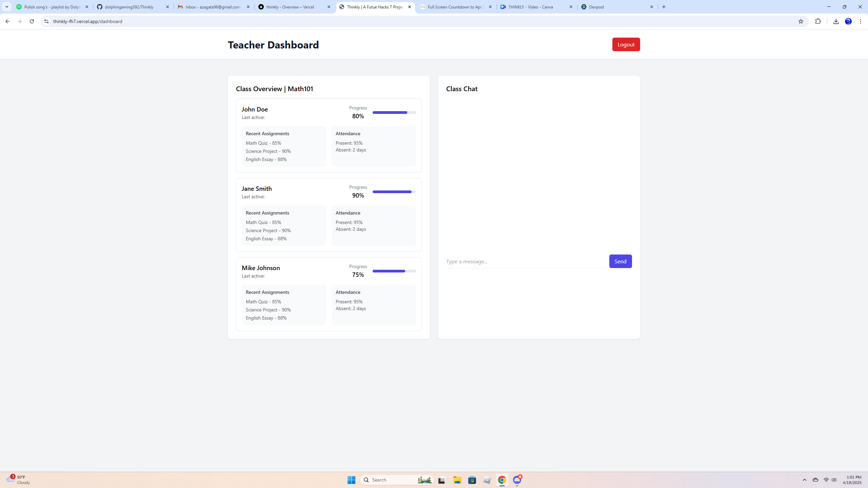Switch to the Devpost tab

tap(614, 7)
